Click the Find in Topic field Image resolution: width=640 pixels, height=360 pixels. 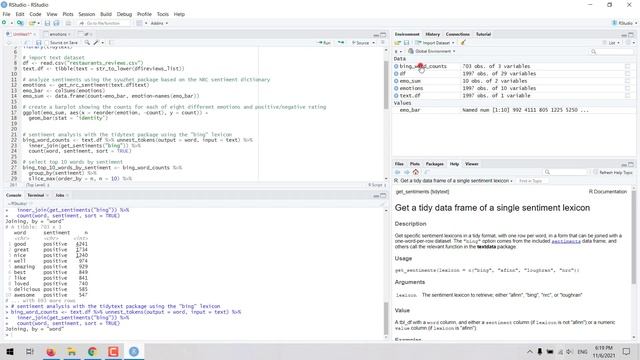tap(531, 181)
